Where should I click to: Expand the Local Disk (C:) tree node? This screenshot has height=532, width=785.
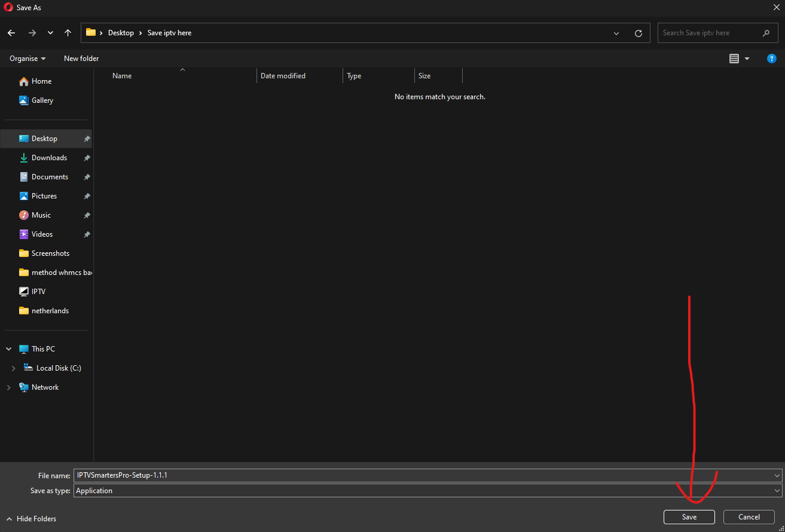coord(14,369)
